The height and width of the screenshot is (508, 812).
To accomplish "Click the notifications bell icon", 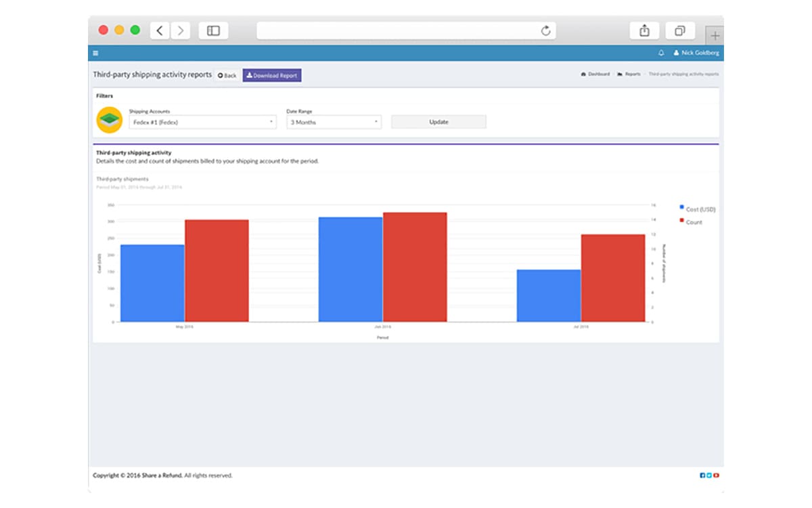I will pyautogui.click(x=661, y=53).
